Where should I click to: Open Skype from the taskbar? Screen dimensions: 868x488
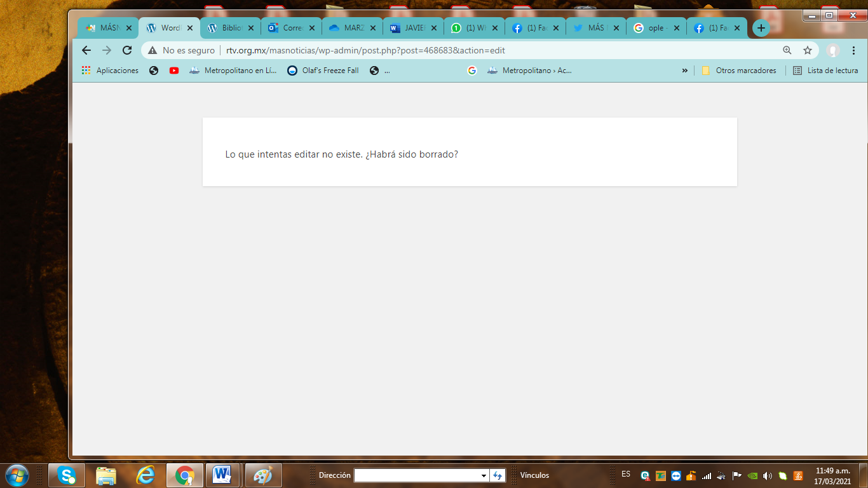(66, 475)
